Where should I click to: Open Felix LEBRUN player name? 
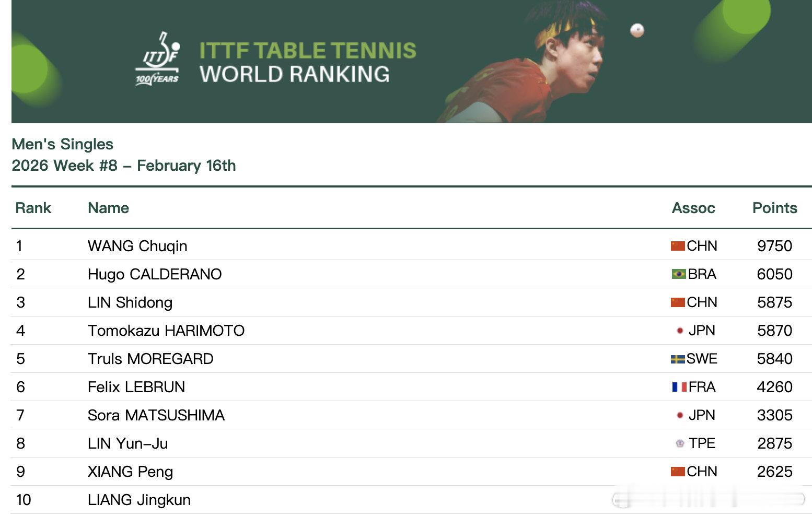pyautogui.click(x=136, y=387)
